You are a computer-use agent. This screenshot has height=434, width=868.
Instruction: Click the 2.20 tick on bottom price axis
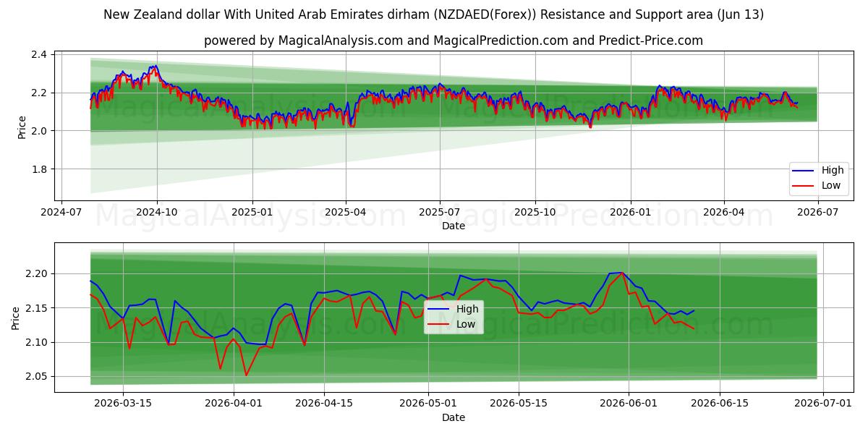point(37,273)
